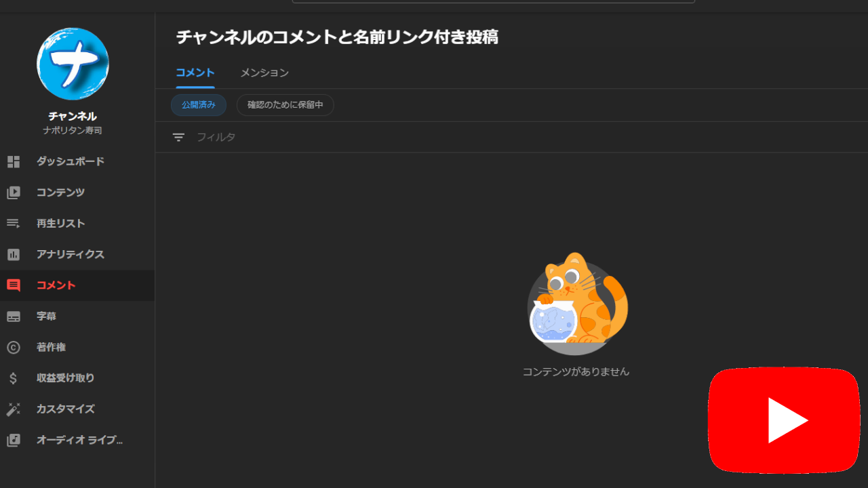Click the 字幕 subtitles icon
Viewport: 868px width, 488px height.
(x=14, y=317)
